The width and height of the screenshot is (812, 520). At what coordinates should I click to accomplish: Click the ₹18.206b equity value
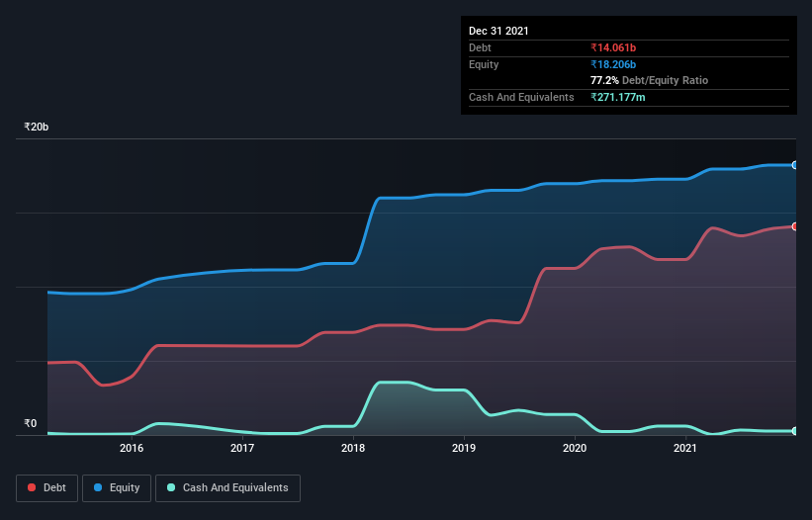tap(613, 64)
